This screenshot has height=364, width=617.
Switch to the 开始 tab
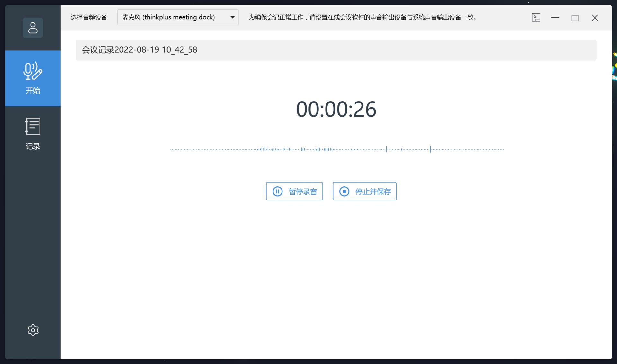pos(32,78)
